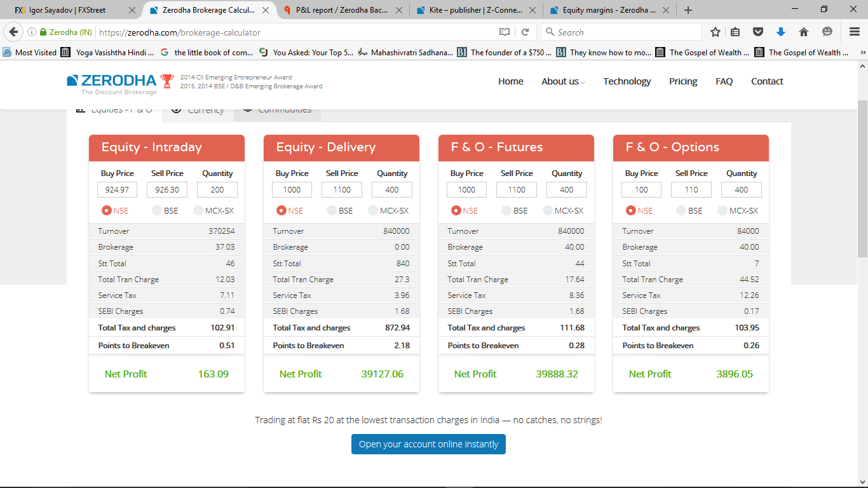Open the Commodities calculator tab
Viewport: 868px width, 488px height.
click(x=278, y=112)
